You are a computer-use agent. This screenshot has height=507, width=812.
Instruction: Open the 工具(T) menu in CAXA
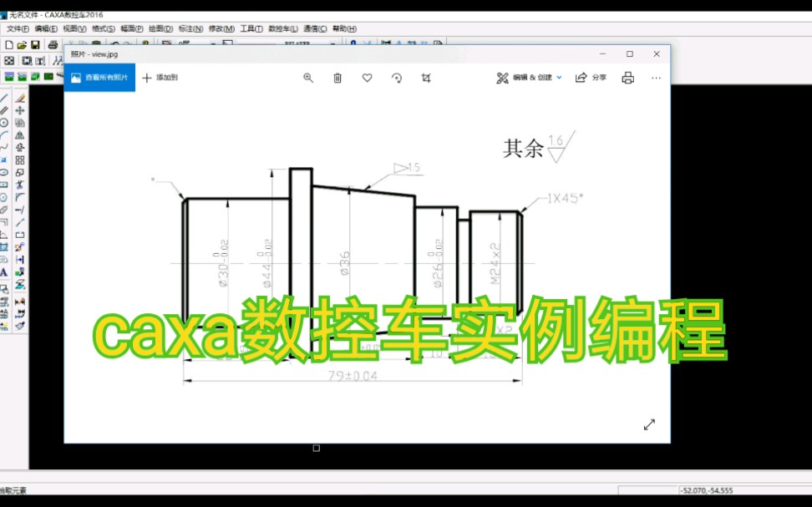tap(251, 28)
